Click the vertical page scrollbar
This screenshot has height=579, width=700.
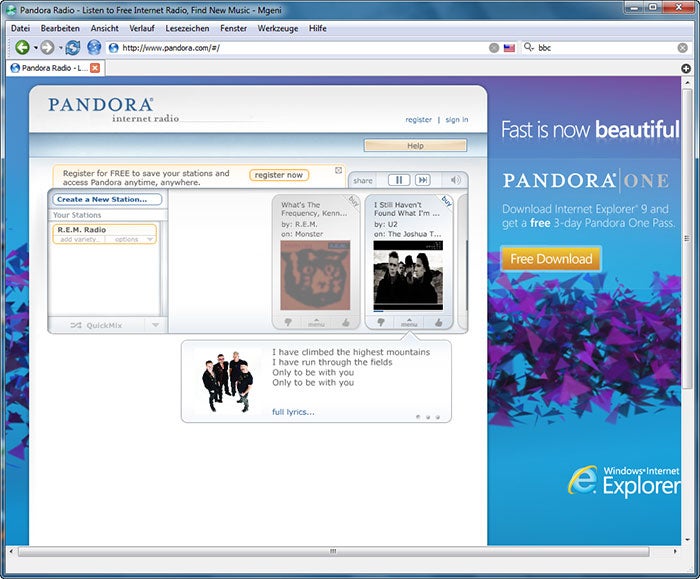tap(687, 239)
